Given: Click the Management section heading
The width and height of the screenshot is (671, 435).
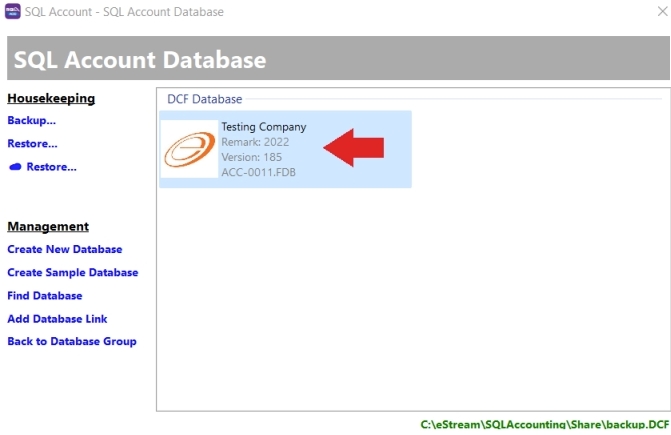Looking at the screenshot, I should 48,226.
